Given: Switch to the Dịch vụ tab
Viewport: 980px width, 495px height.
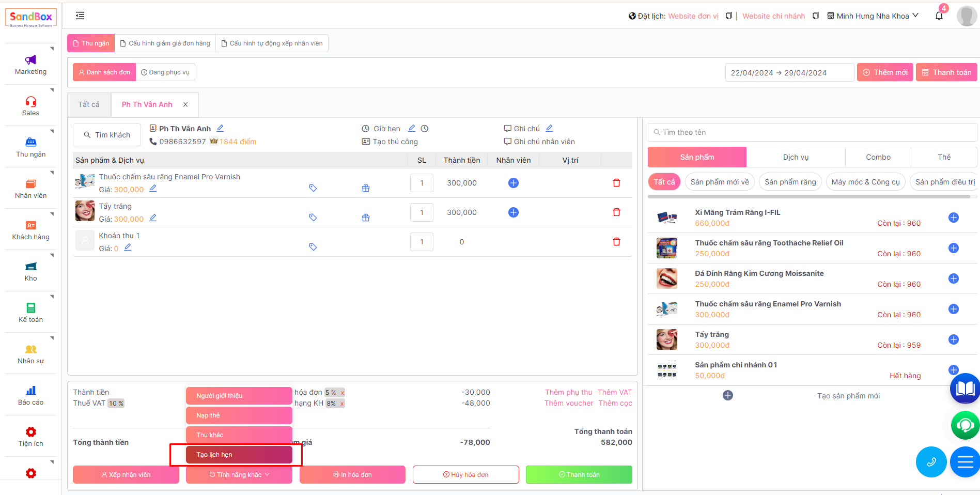Looking at the screenshot, I should point(795,157).
